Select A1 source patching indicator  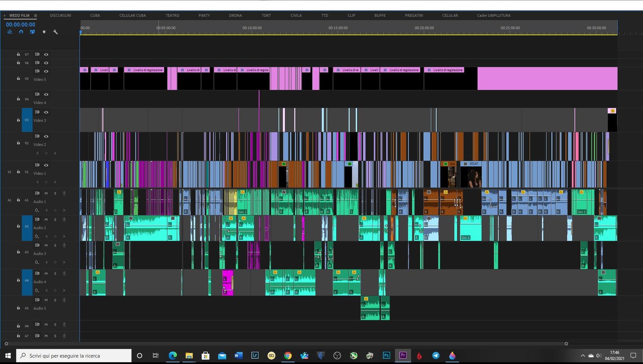9,200
